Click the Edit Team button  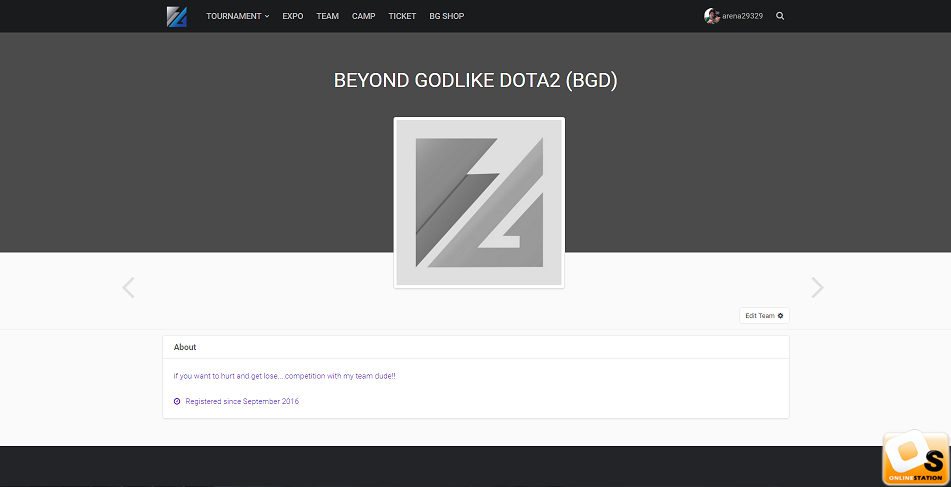(764, 315)
